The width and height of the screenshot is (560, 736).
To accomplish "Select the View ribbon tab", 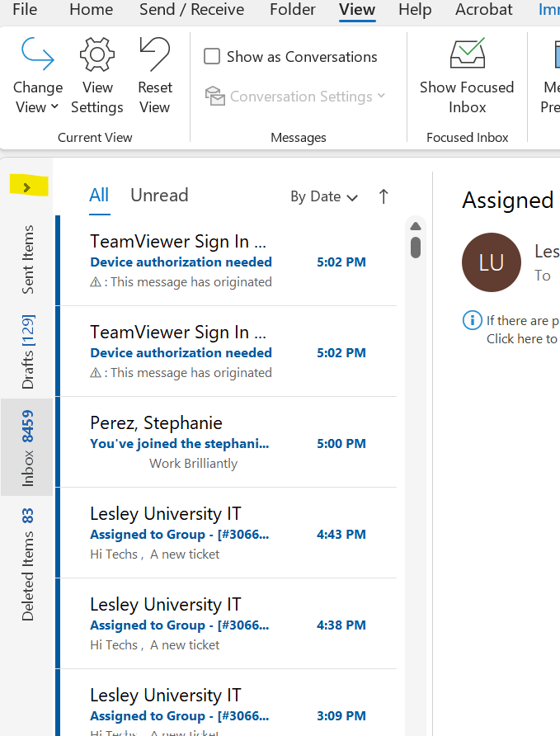I will tap(357, 10).
